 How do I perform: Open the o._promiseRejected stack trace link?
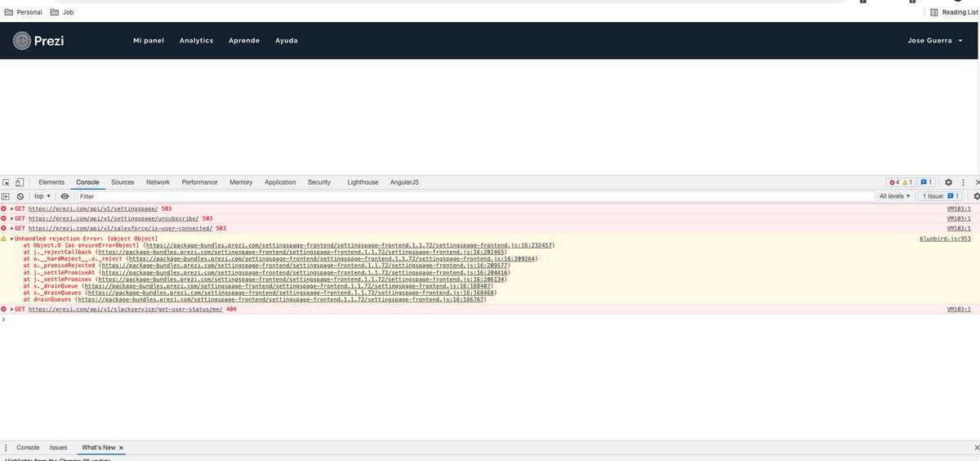click(305, 266)
